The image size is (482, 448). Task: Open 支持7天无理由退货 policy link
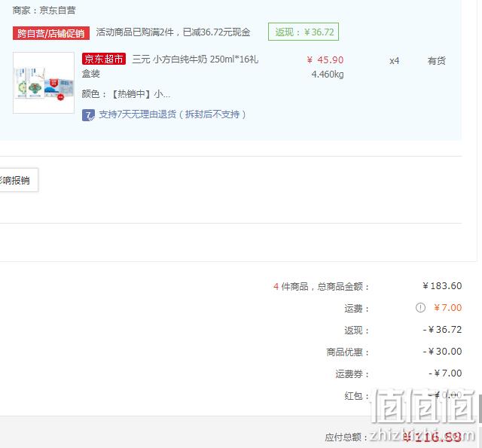coord(172,114)
